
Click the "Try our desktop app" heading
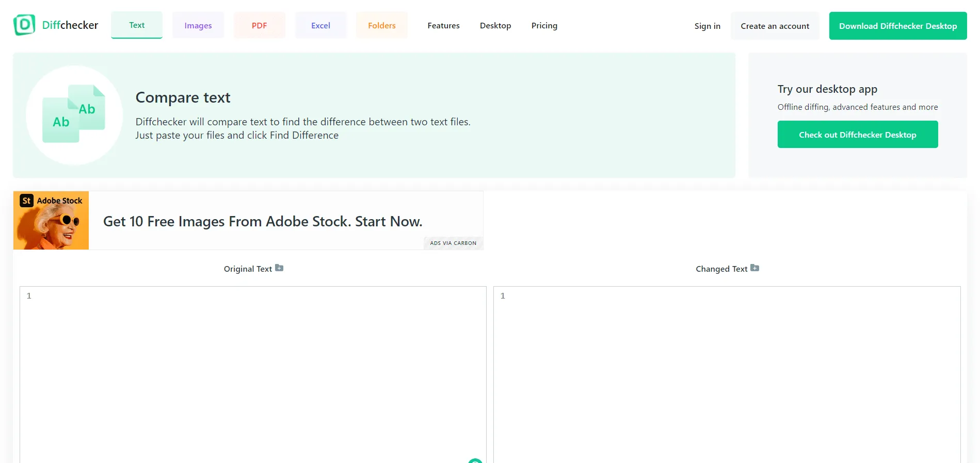pos(827,89)
